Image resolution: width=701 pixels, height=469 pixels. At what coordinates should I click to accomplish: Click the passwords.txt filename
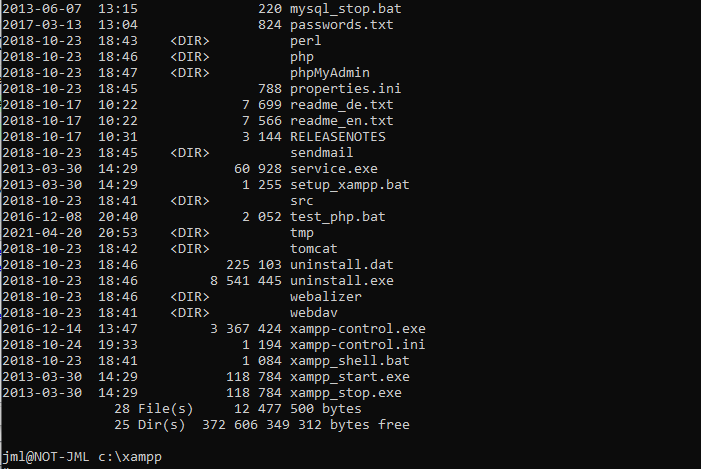pos(342,25)
